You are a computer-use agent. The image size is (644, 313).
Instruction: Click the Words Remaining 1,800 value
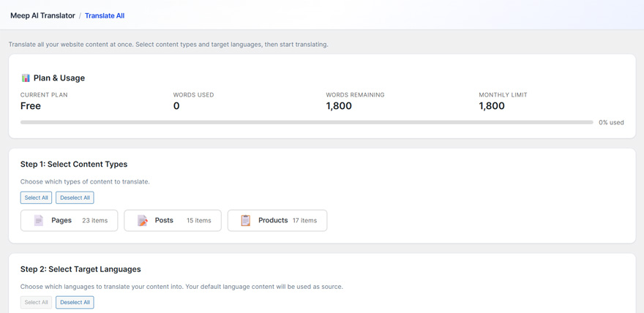click(x=339, y=106)
